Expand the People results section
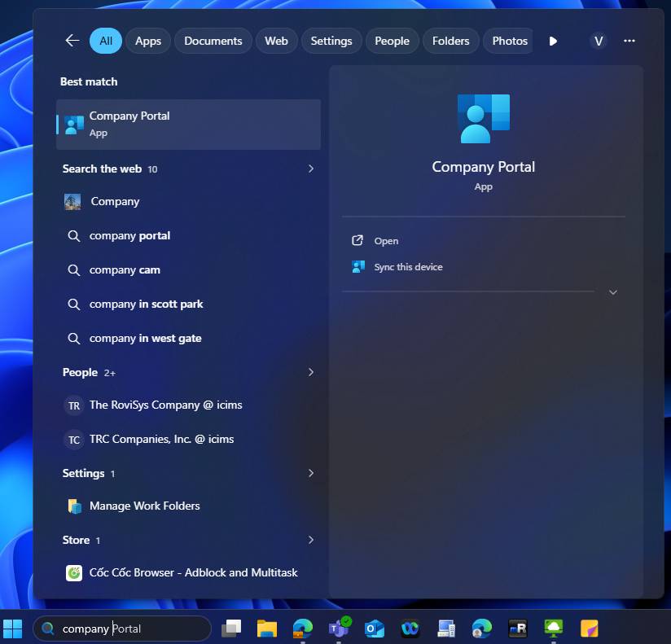 [310, 372]
